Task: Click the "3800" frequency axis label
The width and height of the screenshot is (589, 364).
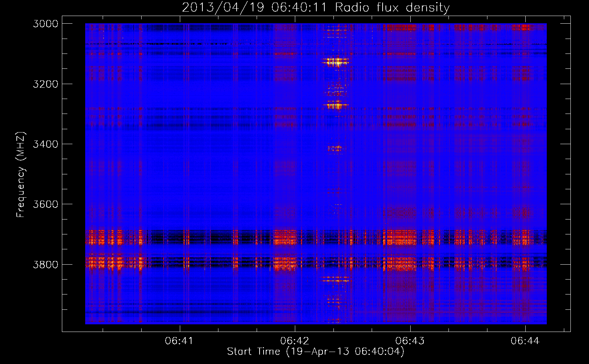Action: click(x=46, y=264)
